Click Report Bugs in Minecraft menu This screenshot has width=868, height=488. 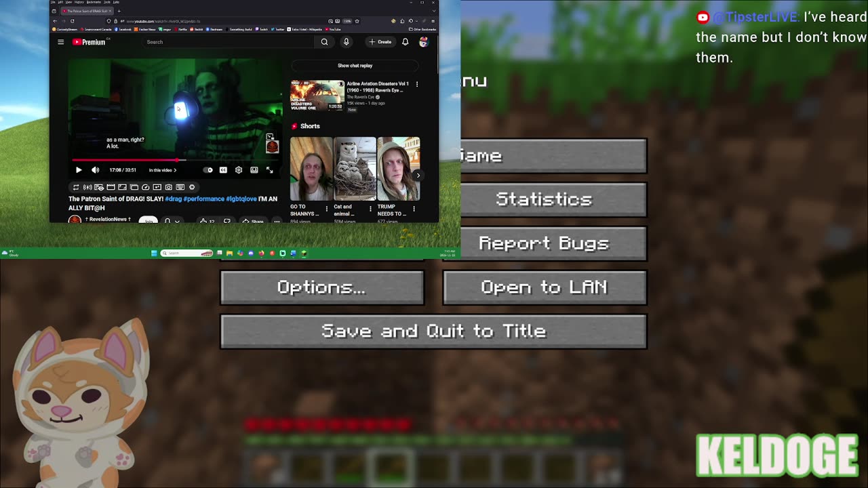[x=545, y=243]
